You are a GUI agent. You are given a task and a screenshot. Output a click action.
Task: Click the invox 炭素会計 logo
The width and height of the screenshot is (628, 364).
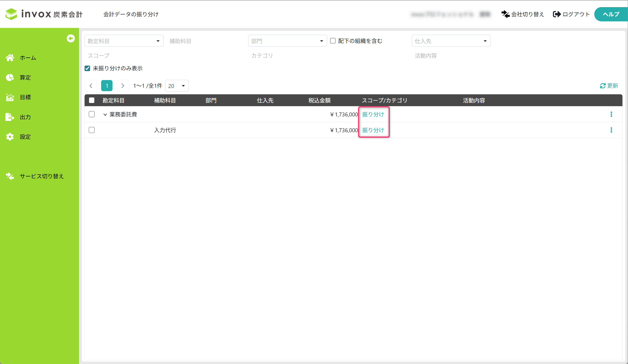(44, 14)
